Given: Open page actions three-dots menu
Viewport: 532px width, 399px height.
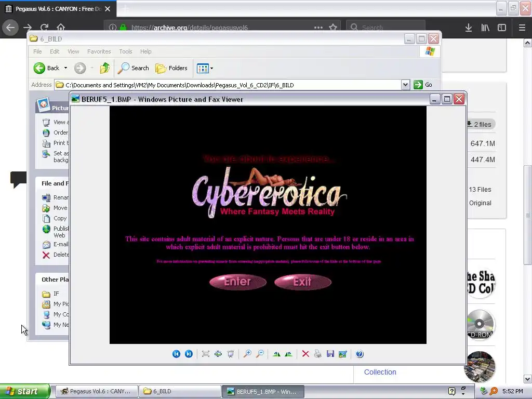Looking at the screenshot, I should coord(318,28).
